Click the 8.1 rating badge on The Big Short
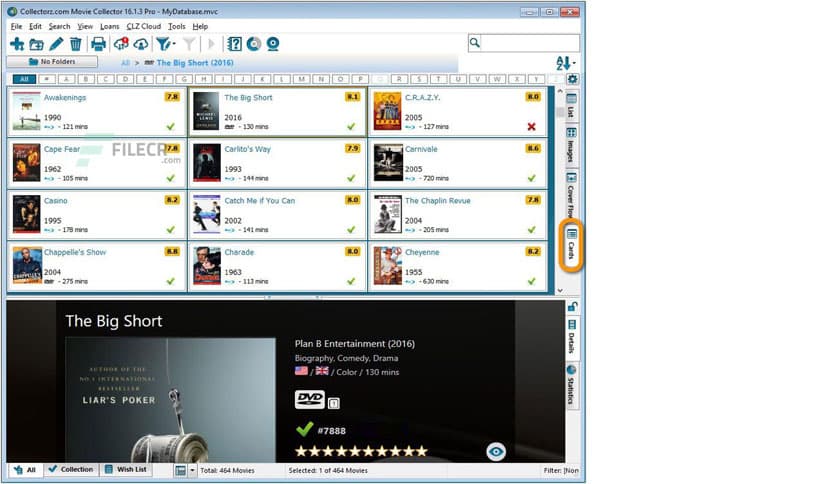The image size is (836, 484). (352, 97)
